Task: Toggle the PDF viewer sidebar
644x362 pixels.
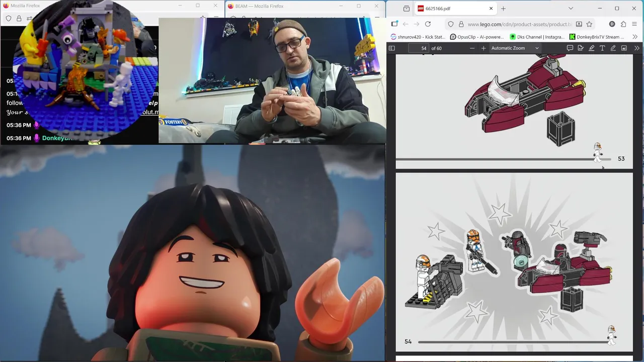Action: (392, 48)
